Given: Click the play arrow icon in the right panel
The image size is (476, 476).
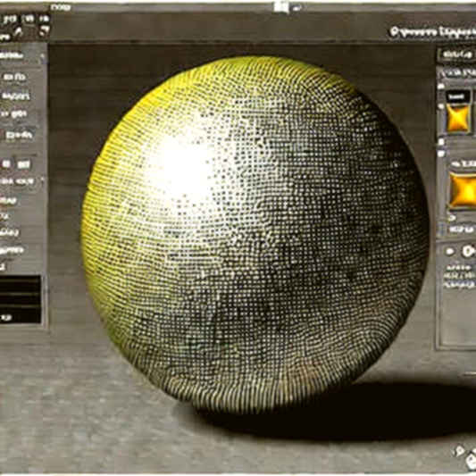Looking at the screenshot, I should pyautogui.click(x=449, y=251).
